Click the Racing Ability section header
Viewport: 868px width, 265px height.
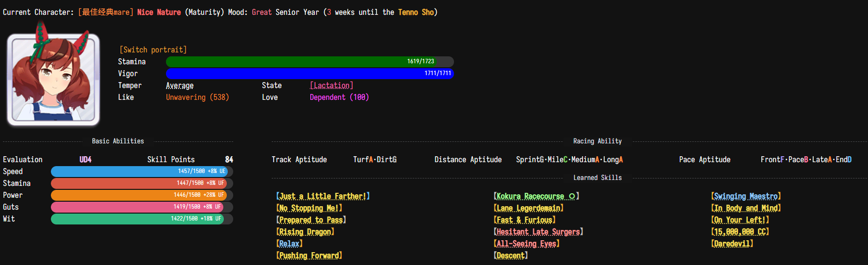598,141
